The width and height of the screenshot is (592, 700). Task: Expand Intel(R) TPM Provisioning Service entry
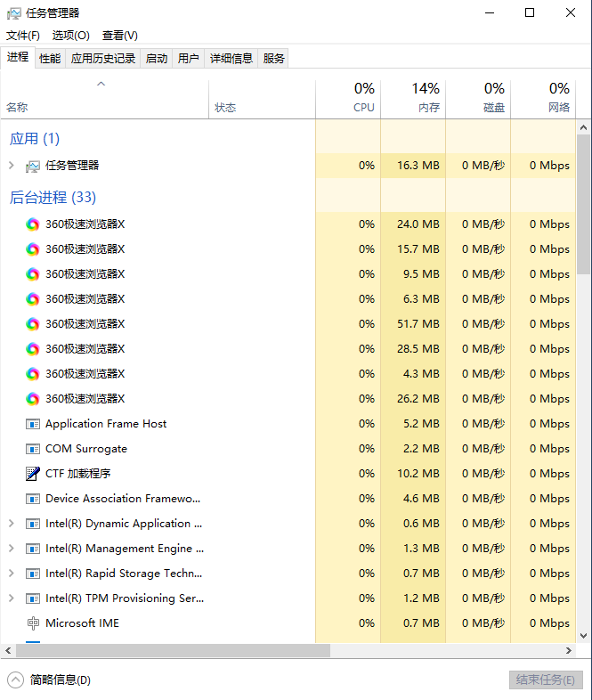tap(11, 598)
